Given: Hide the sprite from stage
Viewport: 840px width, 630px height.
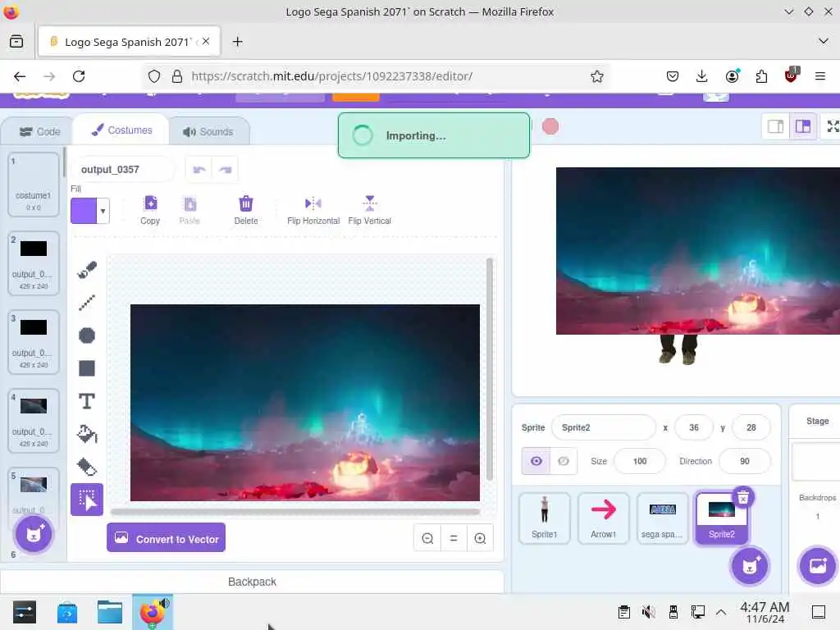Looking at the screenshot, I should [564, 461].
